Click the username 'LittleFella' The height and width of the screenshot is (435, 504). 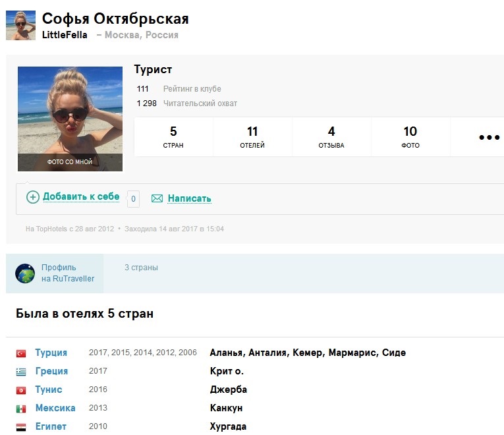pyautogui.click(x=65, y=35)
